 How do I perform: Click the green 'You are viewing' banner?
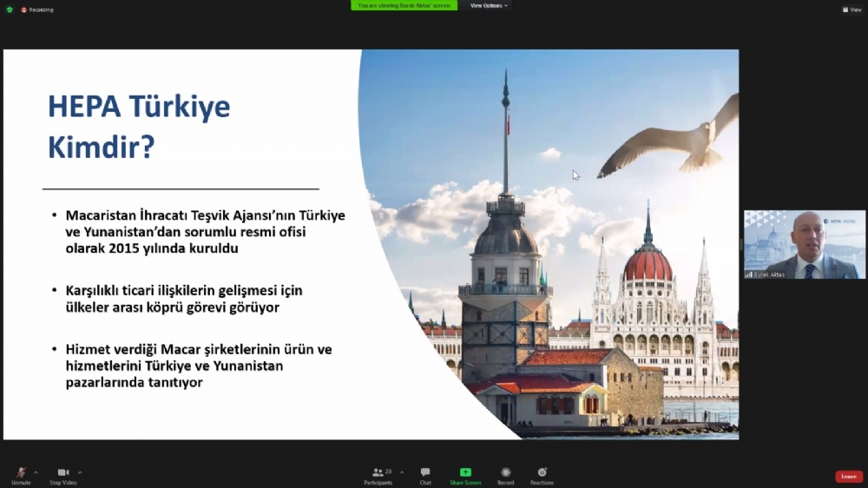pos(404,5)
